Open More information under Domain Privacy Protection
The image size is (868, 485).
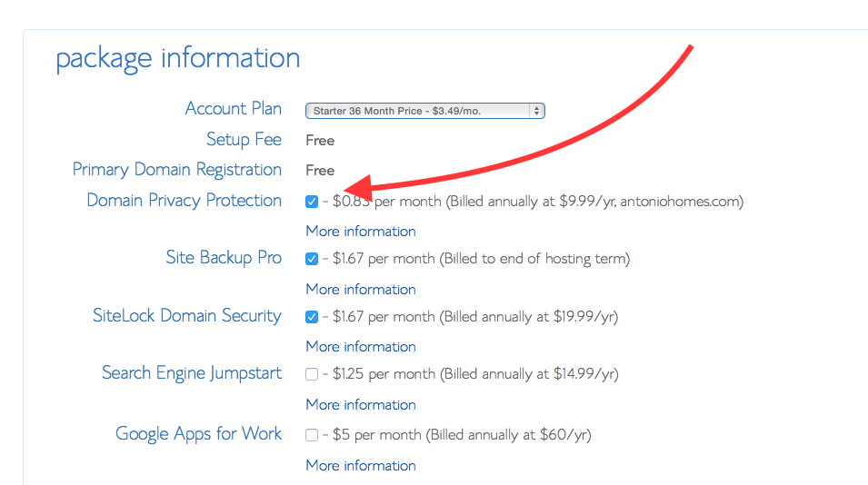(361, 231)
